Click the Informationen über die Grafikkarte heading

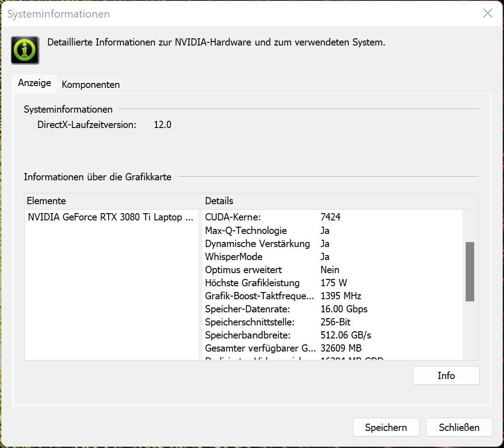pos(97,177)
